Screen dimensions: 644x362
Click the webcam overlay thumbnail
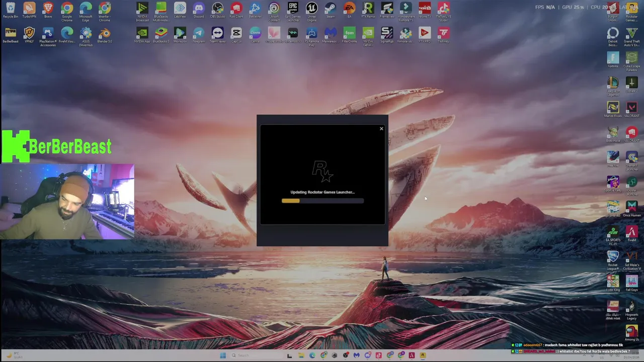point(67,201)
